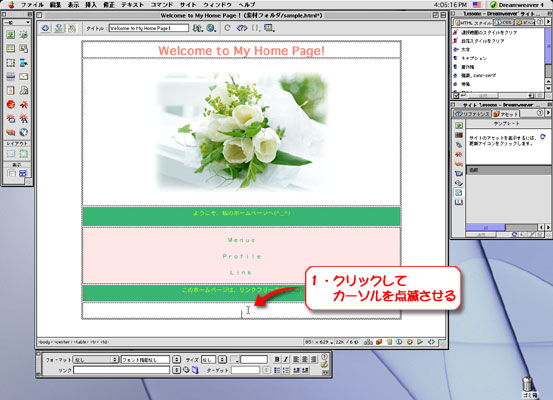Insert a horizontal rule from Objects panel

pyautogui.click(x=11, y=77)
